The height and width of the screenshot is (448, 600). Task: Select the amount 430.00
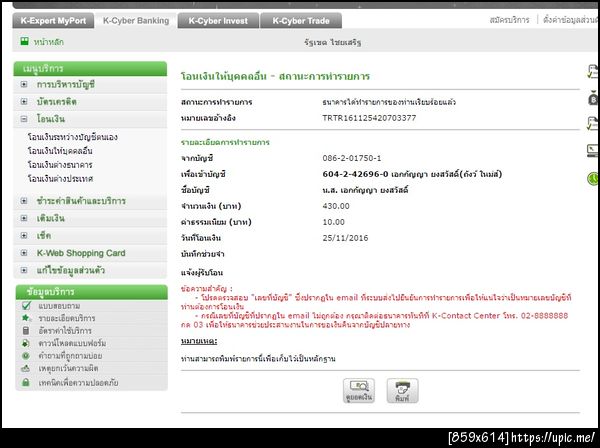tap(336, 206)
